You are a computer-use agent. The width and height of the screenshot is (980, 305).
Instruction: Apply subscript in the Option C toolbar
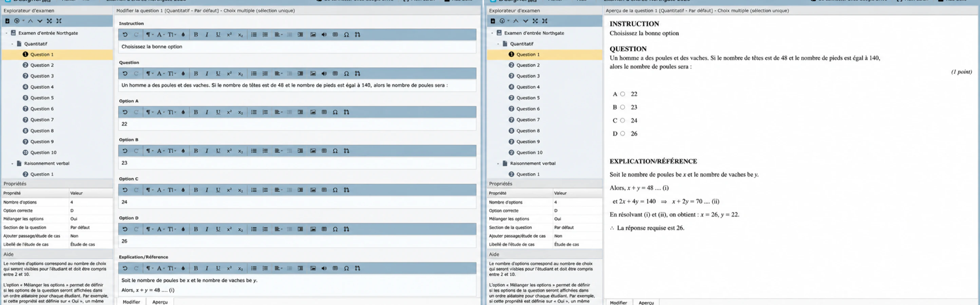(x=241, y=190)
